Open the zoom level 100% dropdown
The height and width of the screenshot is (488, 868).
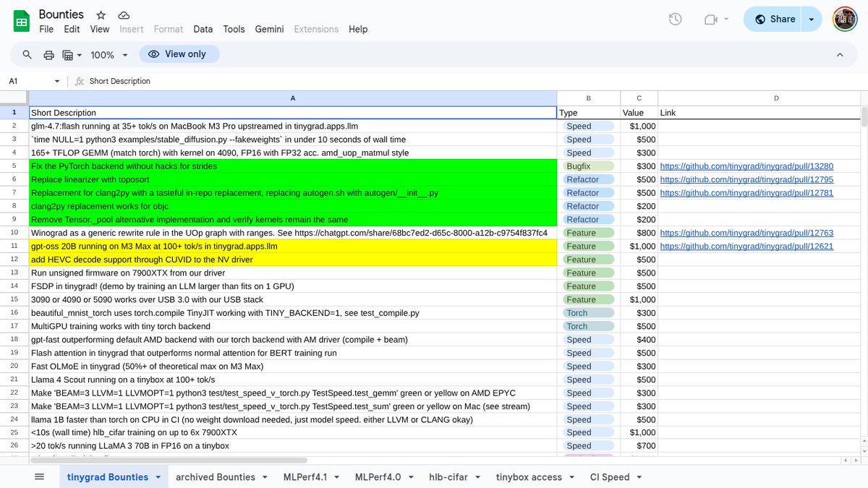click(x=109, y=55)
